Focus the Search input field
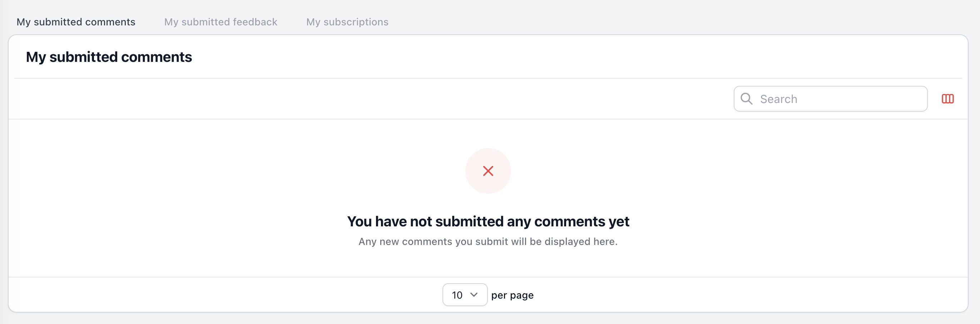Image resolution: width=980 pixels, height=324 pixels. (x=831, y=99)
